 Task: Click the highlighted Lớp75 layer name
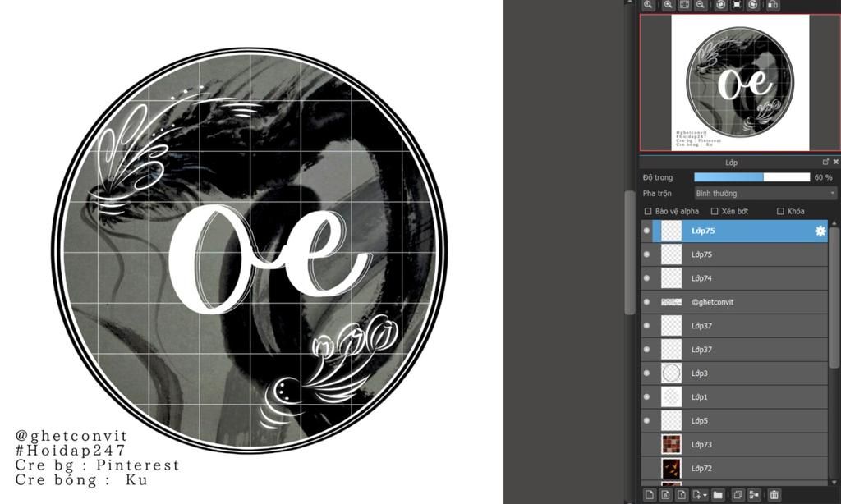tap(703, 231)
